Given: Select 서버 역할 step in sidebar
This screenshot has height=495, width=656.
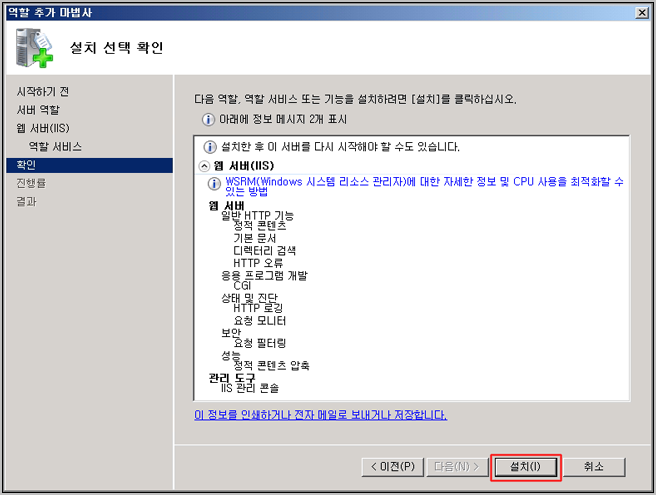Looking at the screenshot, I should pos(38,110).
